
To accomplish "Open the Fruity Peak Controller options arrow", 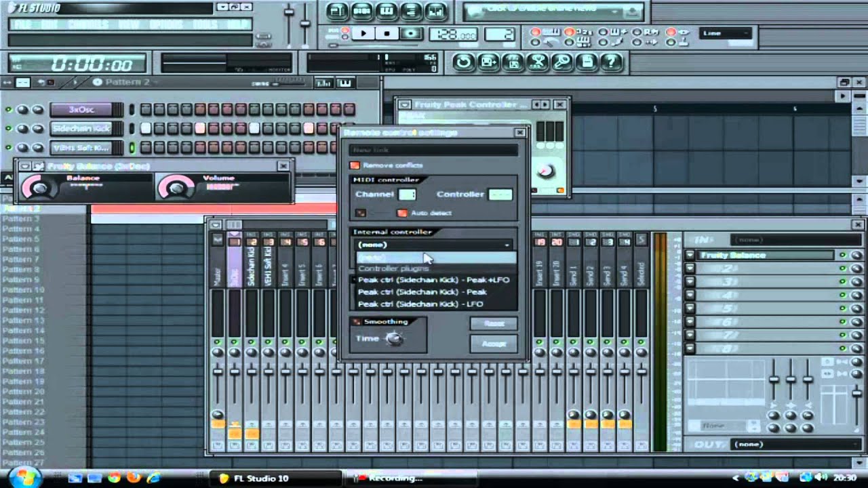I will pyautogui.click(x=405, y=105).
